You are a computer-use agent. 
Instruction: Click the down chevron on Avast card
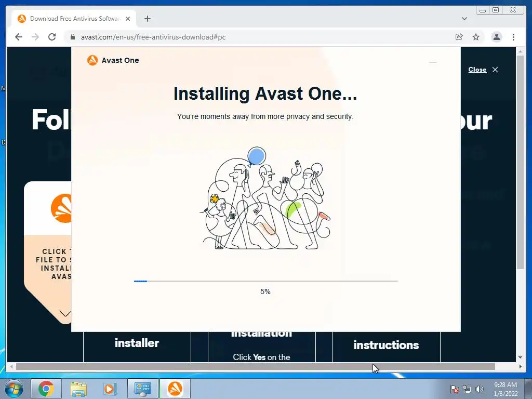(x=65, y=313)
